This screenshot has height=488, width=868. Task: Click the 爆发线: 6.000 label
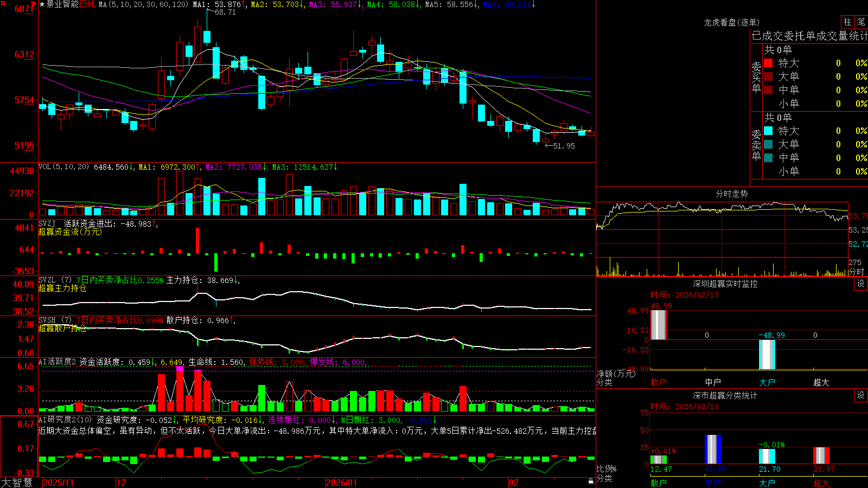point(337,362)
